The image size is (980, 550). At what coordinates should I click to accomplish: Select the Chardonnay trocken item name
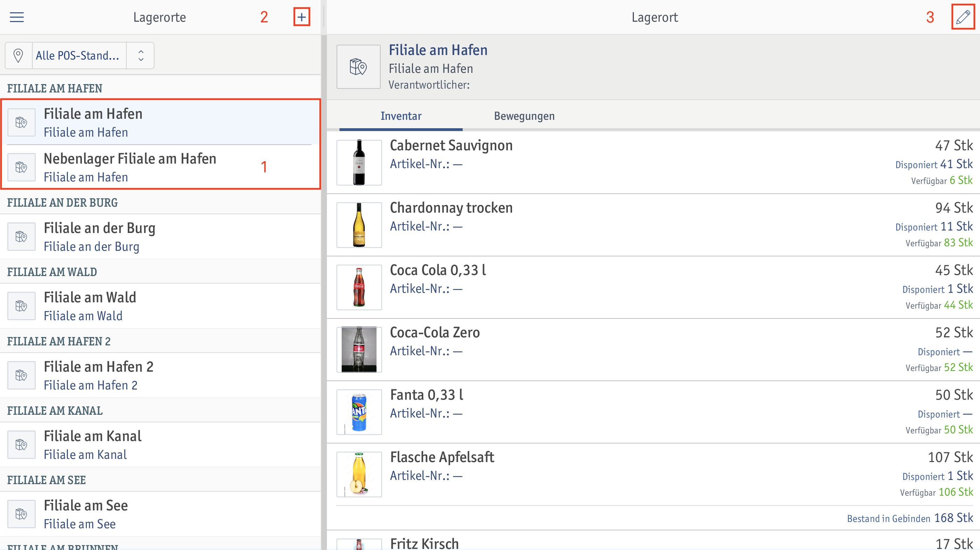coord(451,208)
